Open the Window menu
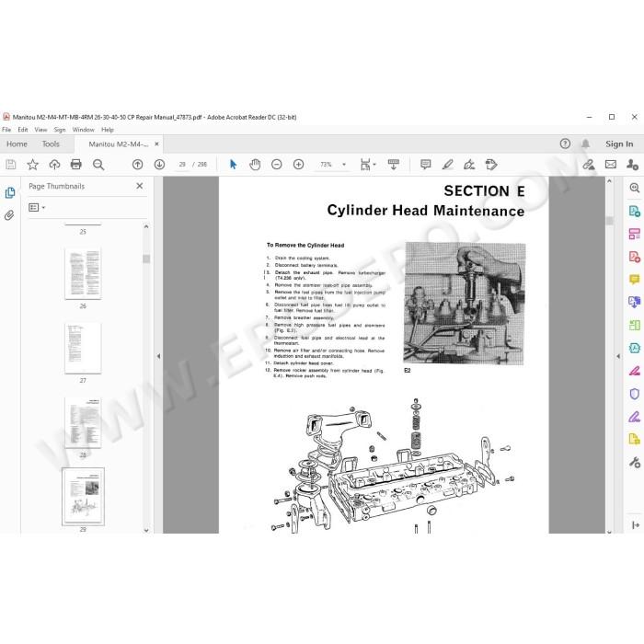Screen dimensions: 644x644 coord(84,130)
